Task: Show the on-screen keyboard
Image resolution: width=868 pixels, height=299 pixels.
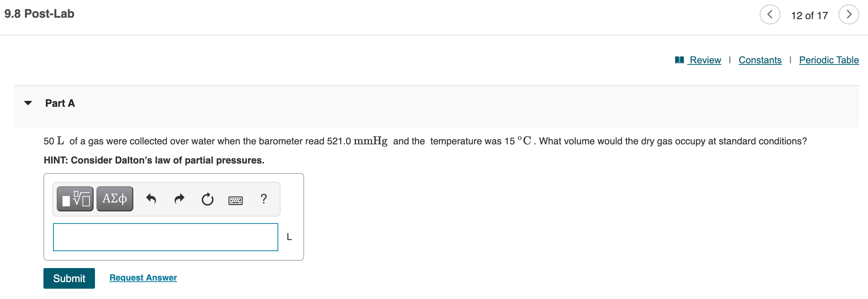Action: point(236,200)
